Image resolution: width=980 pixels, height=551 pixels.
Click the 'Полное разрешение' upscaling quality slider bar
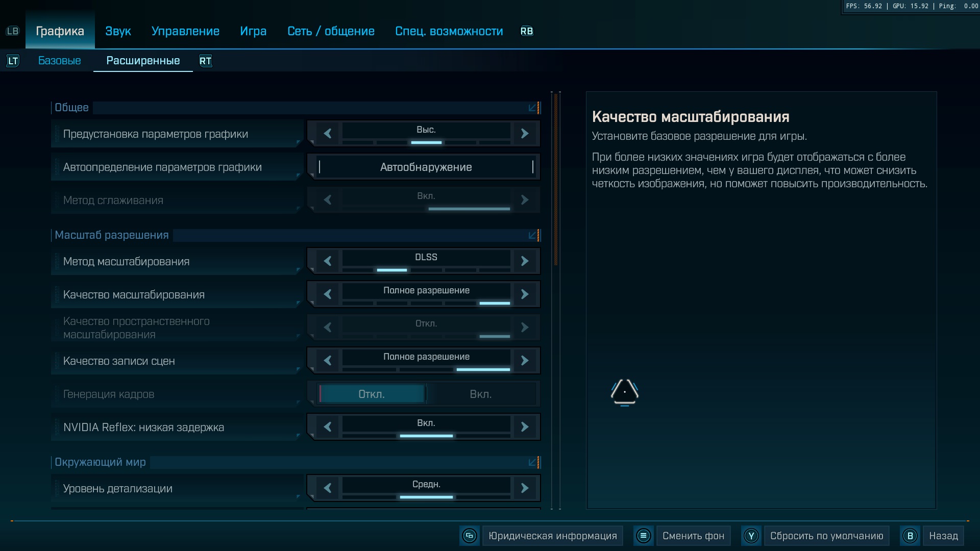pyautogui.click(x=426, y=294)
